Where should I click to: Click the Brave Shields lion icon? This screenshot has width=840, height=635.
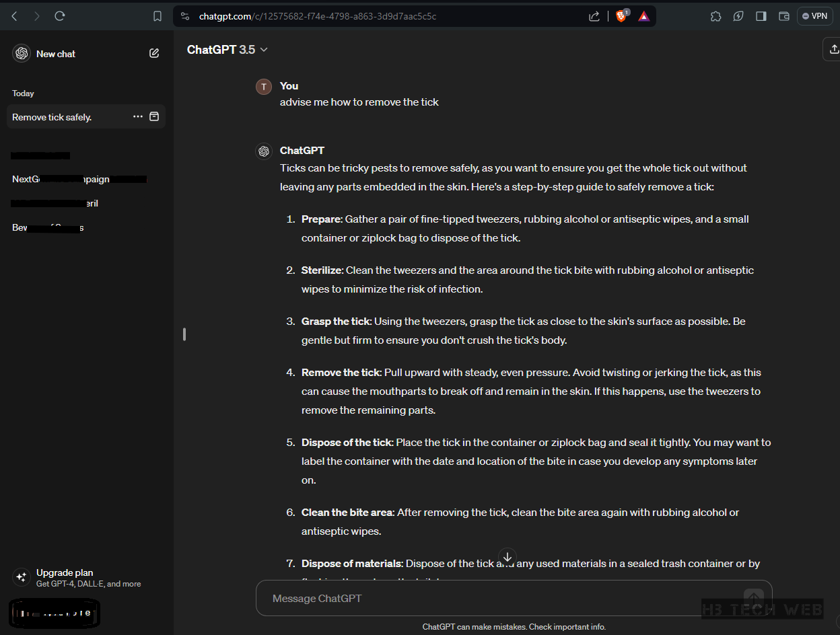pos(621,16)
